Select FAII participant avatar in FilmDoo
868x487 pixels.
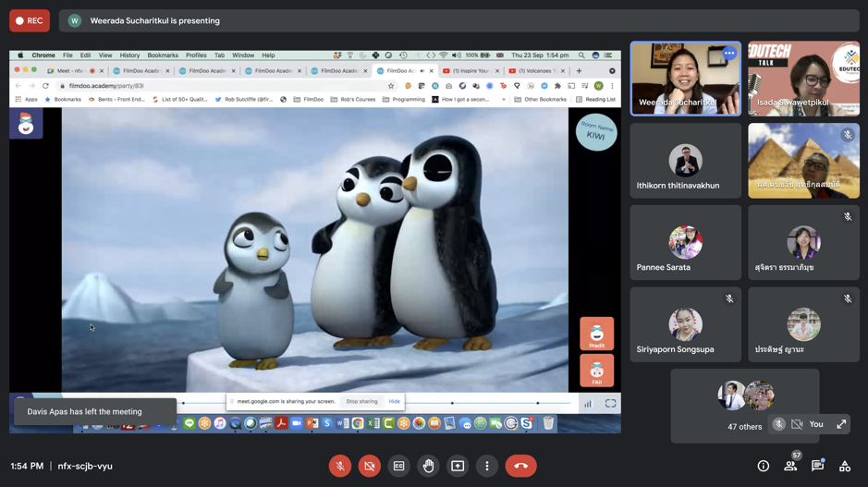[x=597, y=371]
